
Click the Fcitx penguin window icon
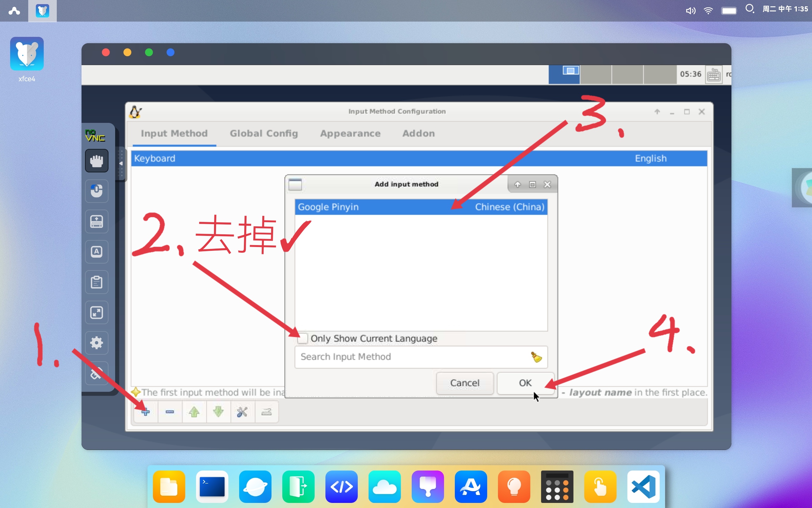(135, 112)
